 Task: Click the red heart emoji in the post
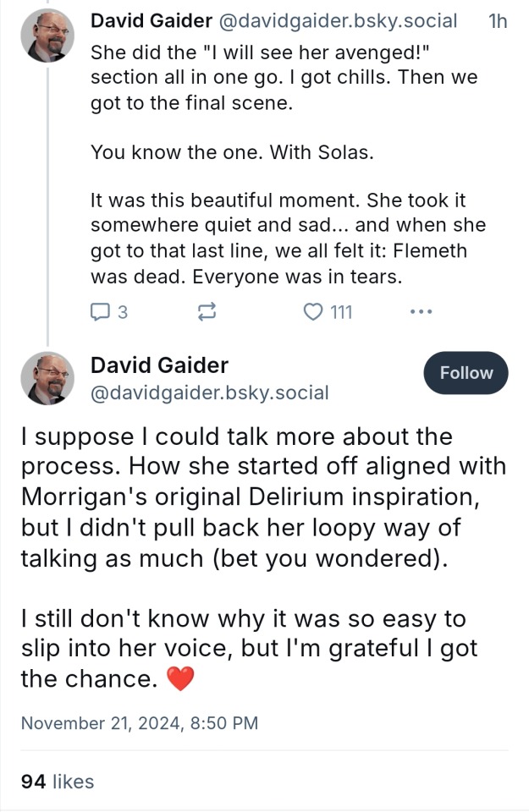180,679
